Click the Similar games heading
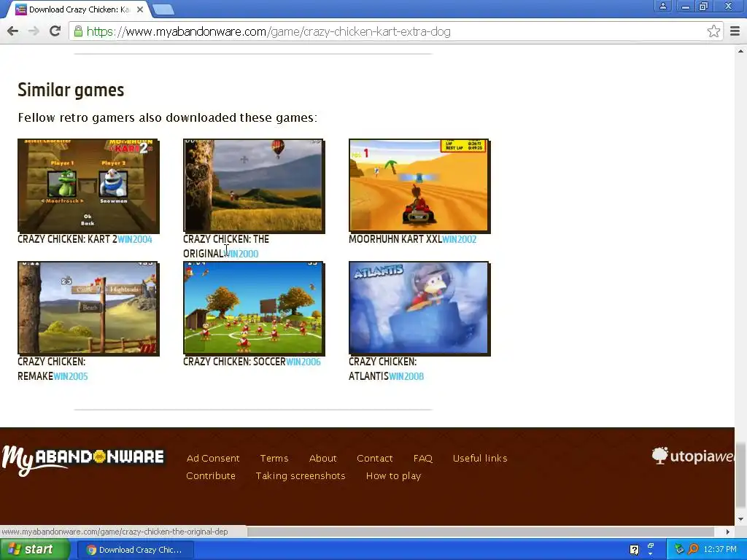This screenshot has height=560, width=747. [x=71, y=90]
